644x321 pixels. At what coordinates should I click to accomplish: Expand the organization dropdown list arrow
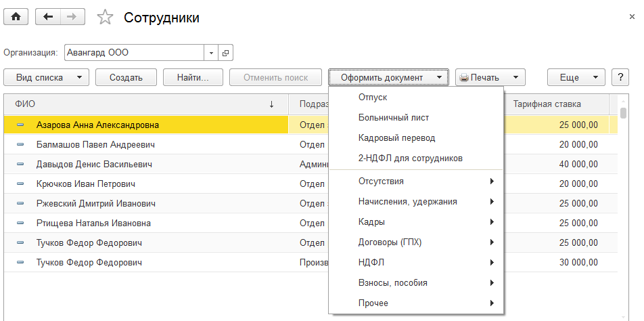click(211, 52)
